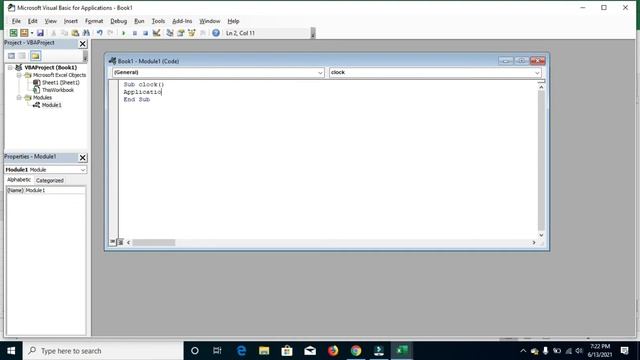
Task: Open Properties Window toolbar icon
Action: tap(181, 33)
